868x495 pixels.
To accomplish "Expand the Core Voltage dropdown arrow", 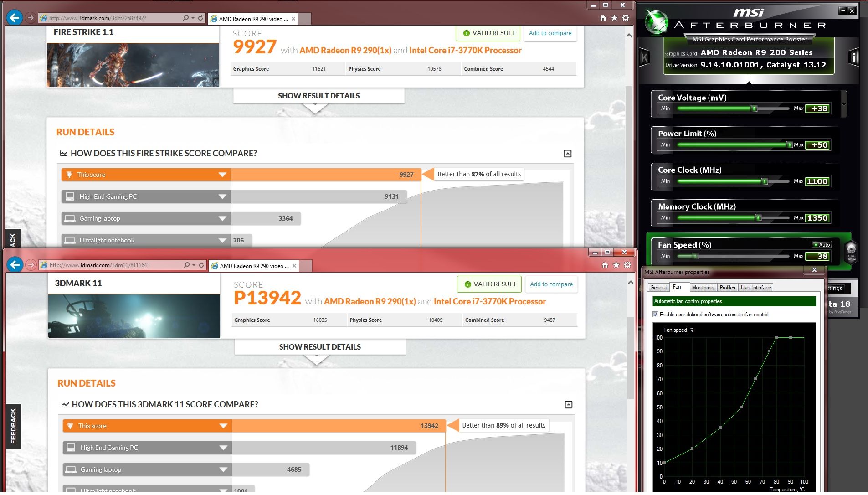I will tap(844, 104).
